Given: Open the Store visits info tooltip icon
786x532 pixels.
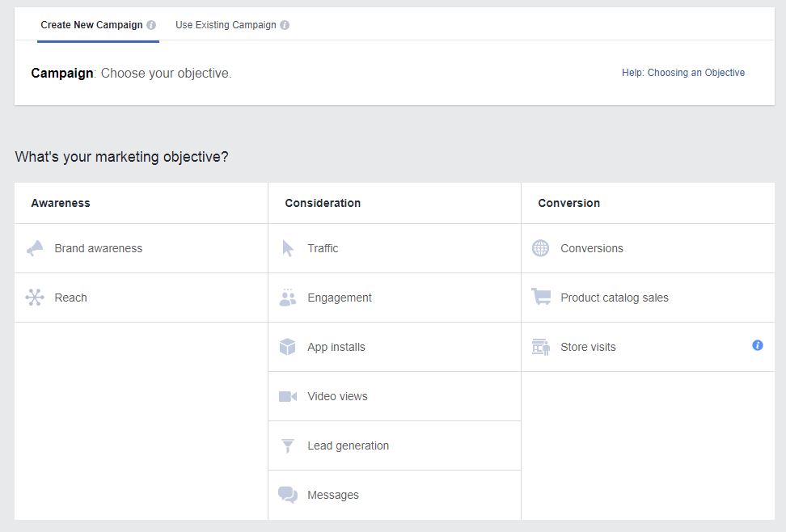Looking at the screenshot, I should pos(758,345).
